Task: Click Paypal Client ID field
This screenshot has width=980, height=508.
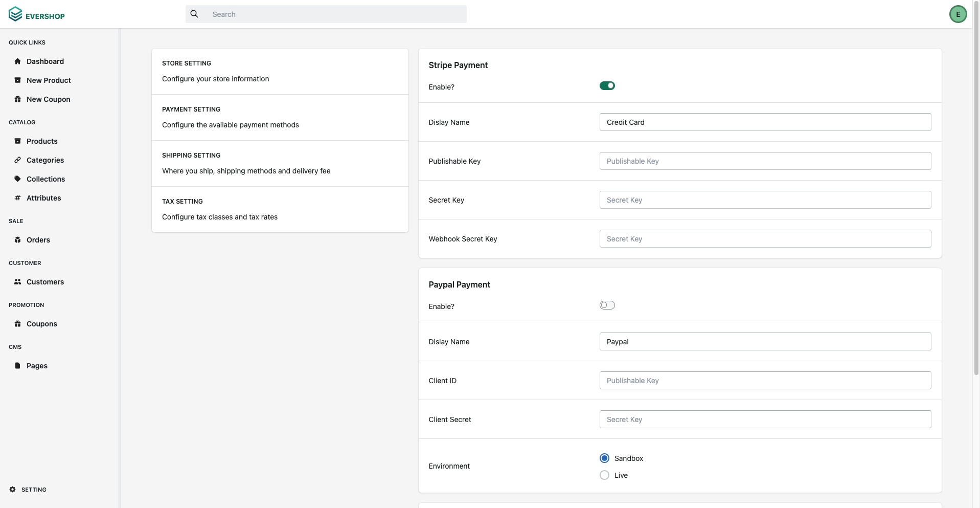Action: coord(765,381)
